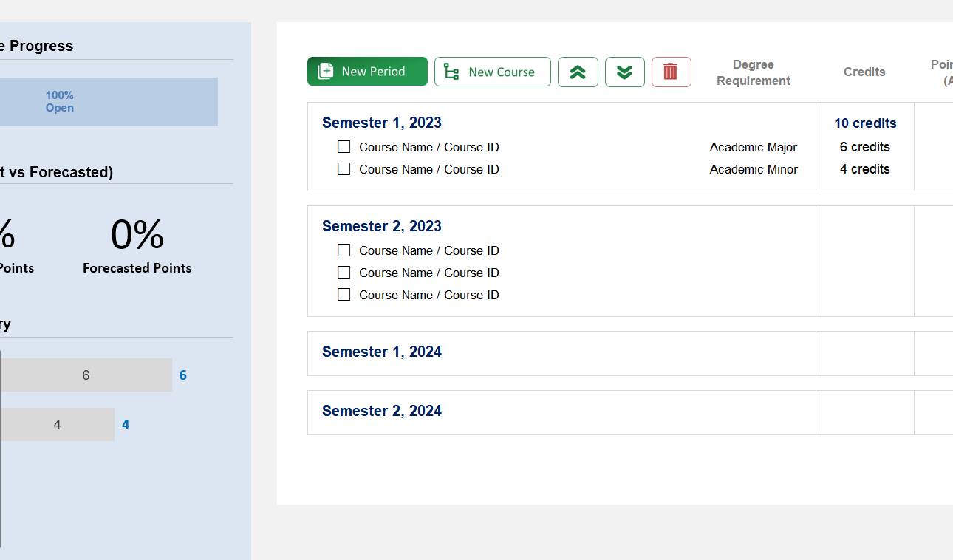The image size is (953, 560).
Task: Click the red trash delete icon
Action: (671, 72)
